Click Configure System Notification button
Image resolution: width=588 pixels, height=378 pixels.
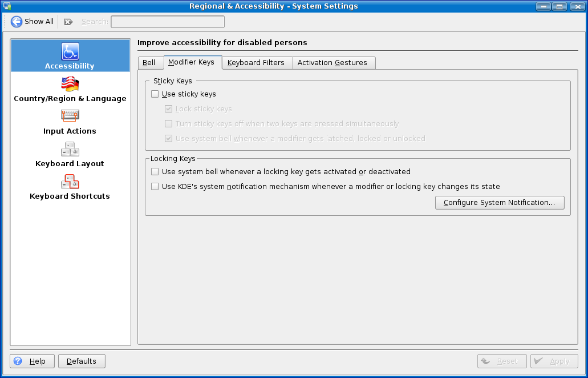[x=499, y=203]
